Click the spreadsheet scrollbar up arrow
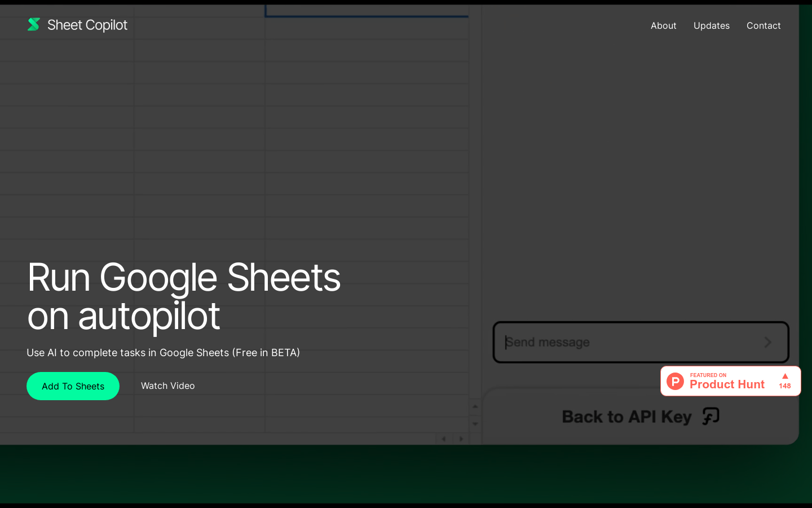 (x=475, y=406)
